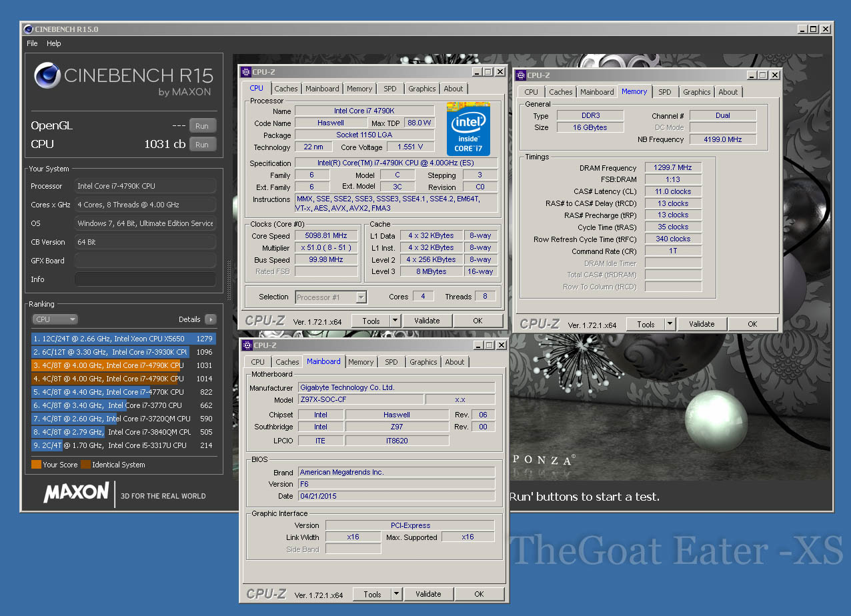The image size is (851, 616).
Task: Open Caches tab in CPU-Z Mainboard window
Action: pyautogui.click(x=287, y=362)
